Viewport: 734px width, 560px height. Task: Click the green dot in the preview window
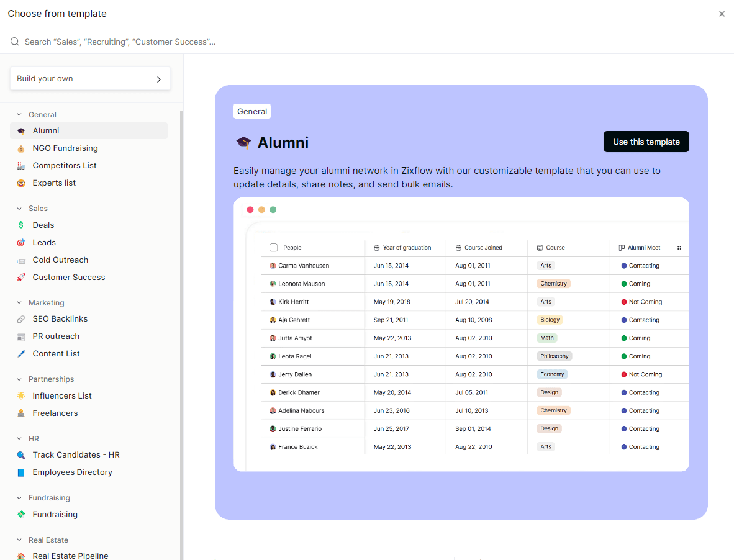coord(273,209)
